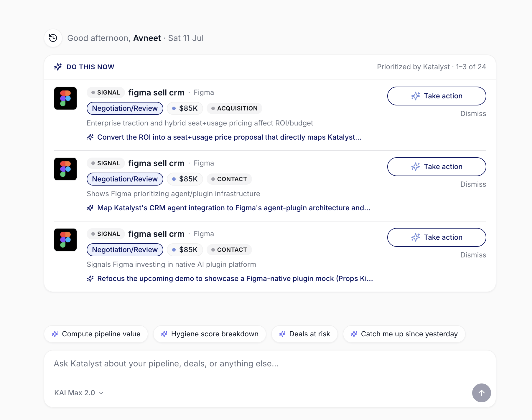Dismiss the agent/plugin infrastructure signal card

pyautogui.click(x=473, y=184)
